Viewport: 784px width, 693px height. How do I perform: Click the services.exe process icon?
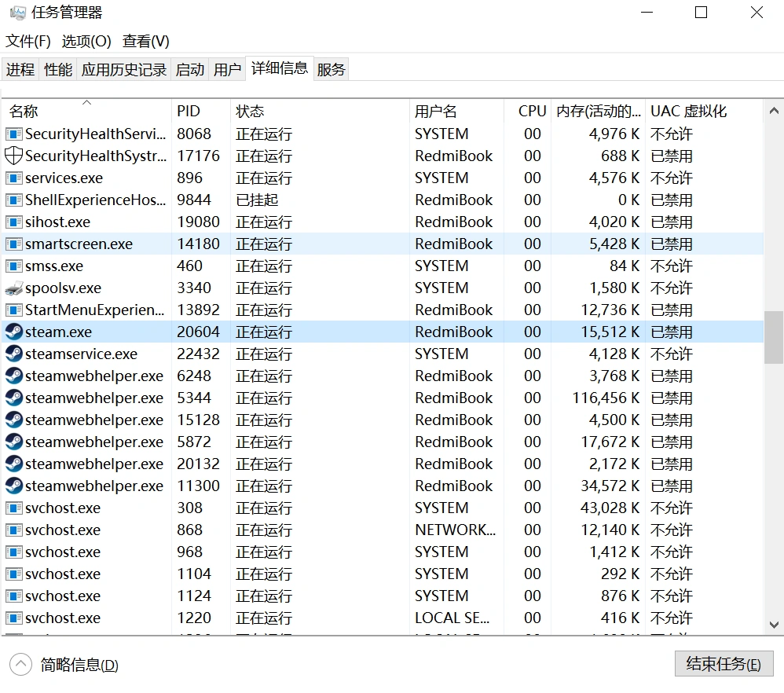[13, 178]
